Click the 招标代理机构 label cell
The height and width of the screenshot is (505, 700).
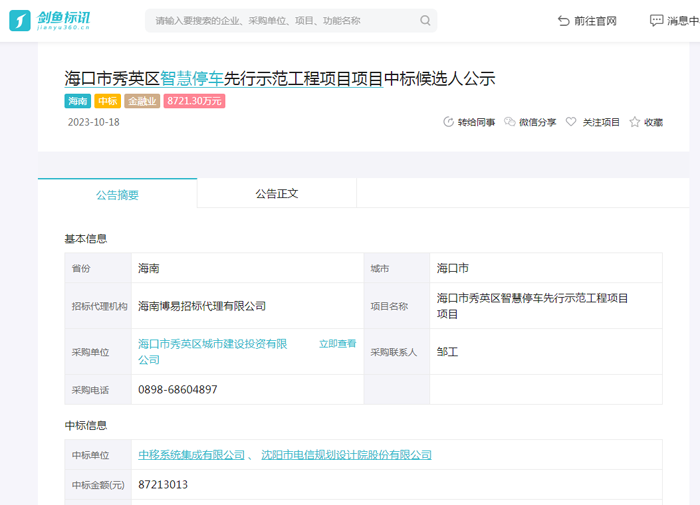click(99, 306)
